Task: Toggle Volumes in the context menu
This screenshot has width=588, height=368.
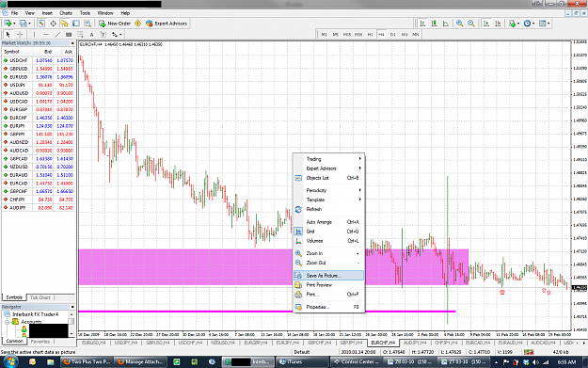Action: click(x=328, y=241)
